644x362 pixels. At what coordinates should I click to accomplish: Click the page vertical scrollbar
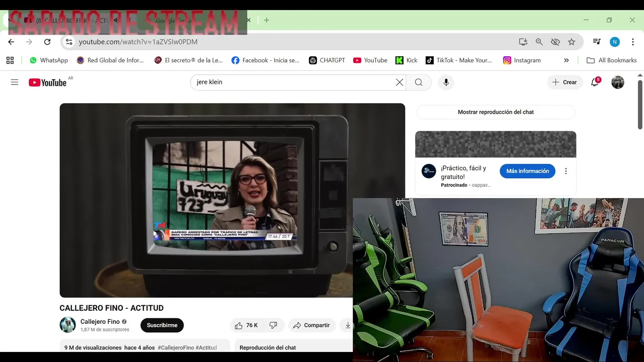[640, 104]
